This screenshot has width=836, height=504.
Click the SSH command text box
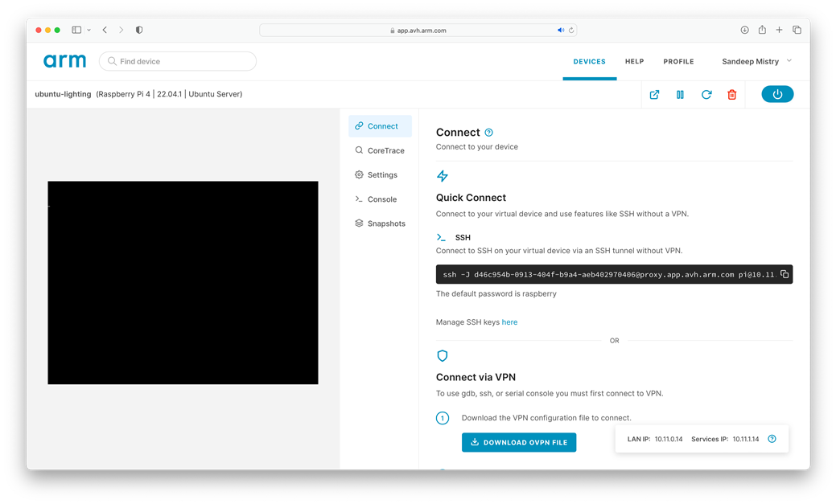tap(614, 274)
